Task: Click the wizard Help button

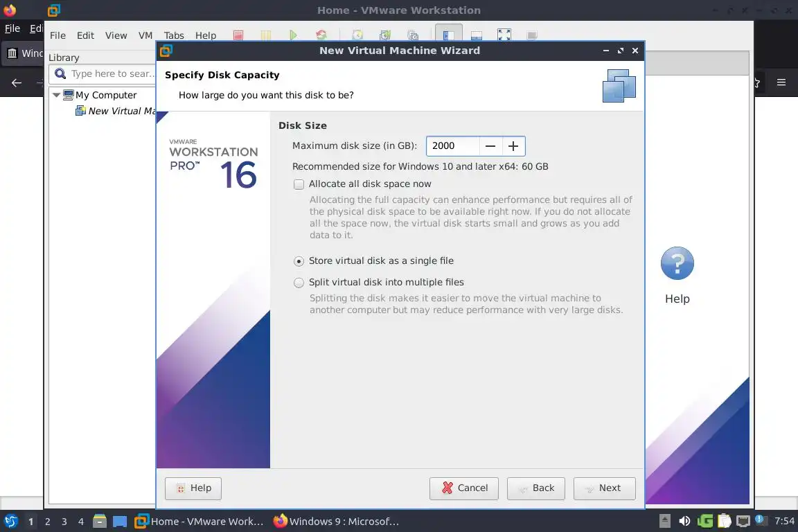Action: [x=193, y=489]
